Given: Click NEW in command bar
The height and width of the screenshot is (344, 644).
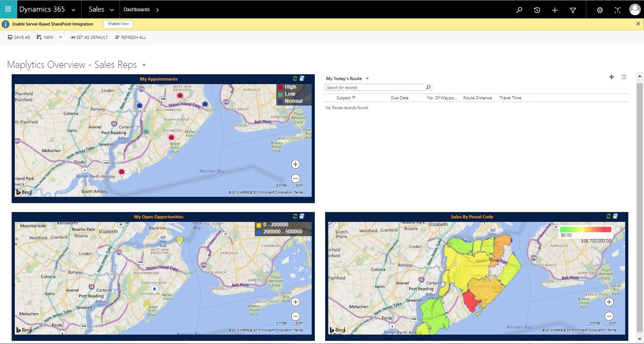Looking at the screenshot, I should pyautogui.click(x=45, y=38).
